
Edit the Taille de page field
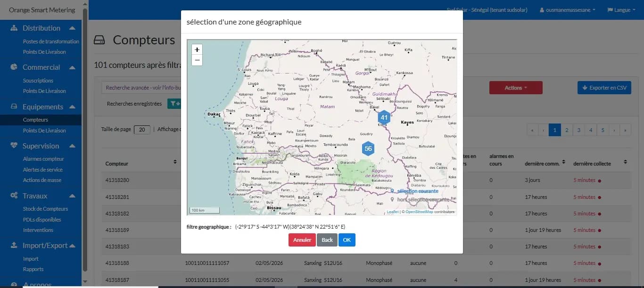click(x=142, y=130)
